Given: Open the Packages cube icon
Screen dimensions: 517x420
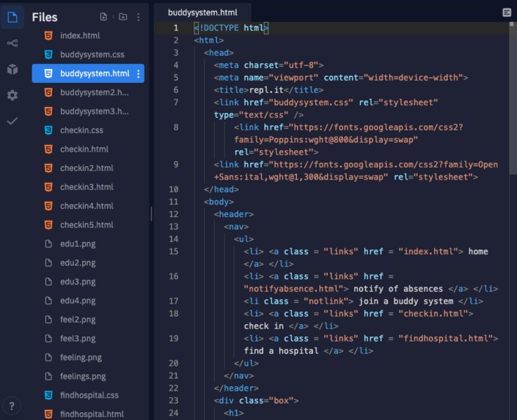Looking at the screenshot, I should coord(12,69).
